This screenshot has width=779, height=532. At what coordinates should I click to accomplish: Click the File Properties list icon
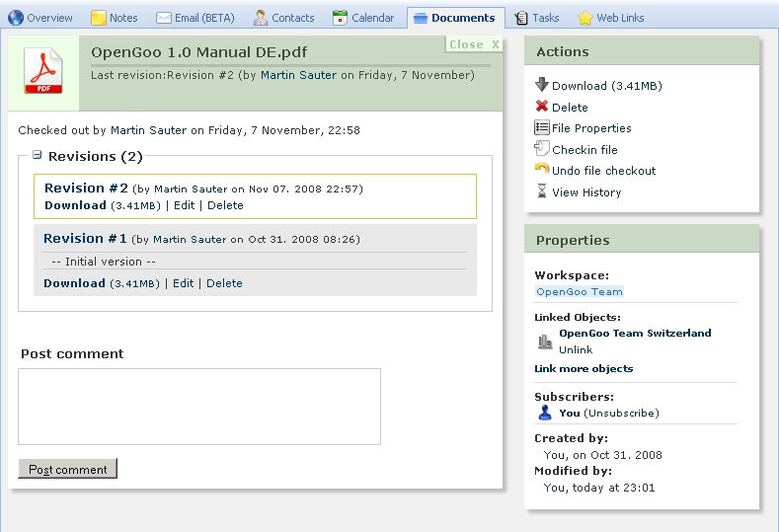[x=541, y=128]
